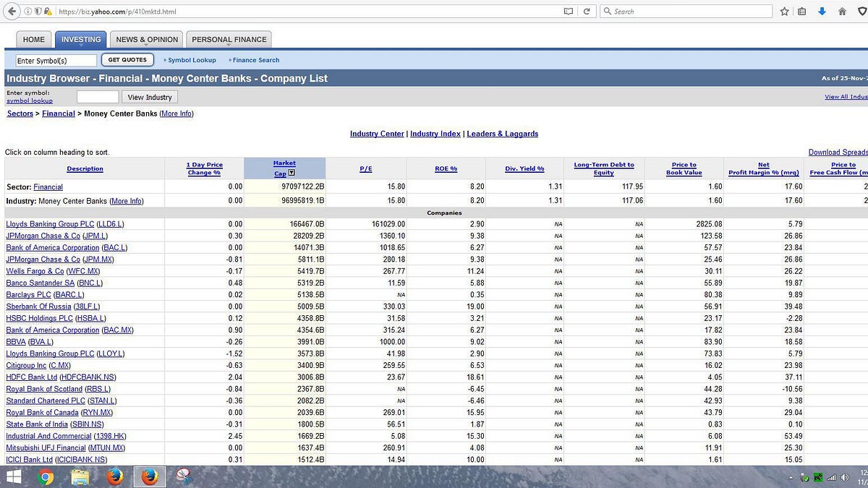868x488 pixels.
Task: Sort by Net Profit Margin % heading
Action: point(764,168)
